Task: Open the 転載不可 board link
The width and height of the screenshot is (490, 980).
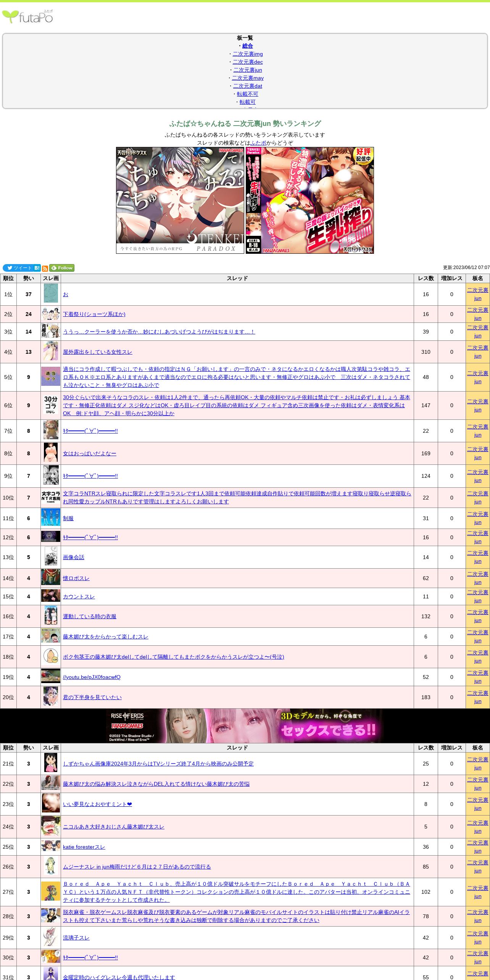Action: click(x=248, y=94)
